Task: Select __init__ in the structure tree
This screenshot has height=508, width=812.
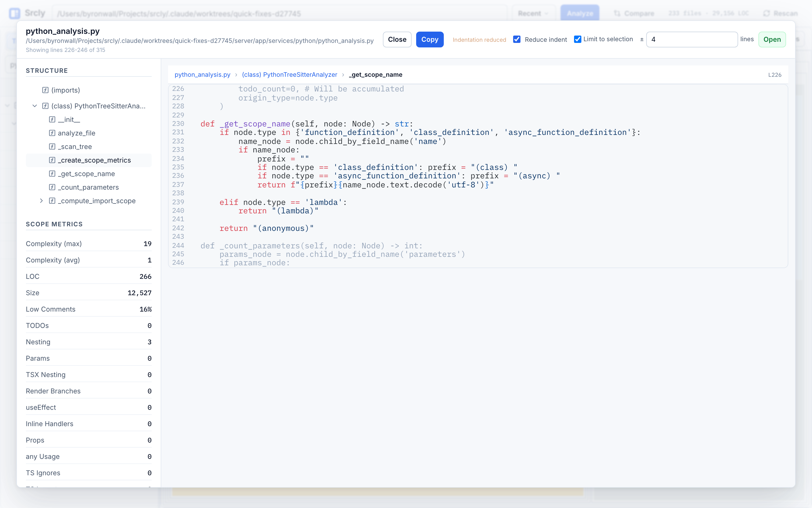Action: click(x=69, y=120)
